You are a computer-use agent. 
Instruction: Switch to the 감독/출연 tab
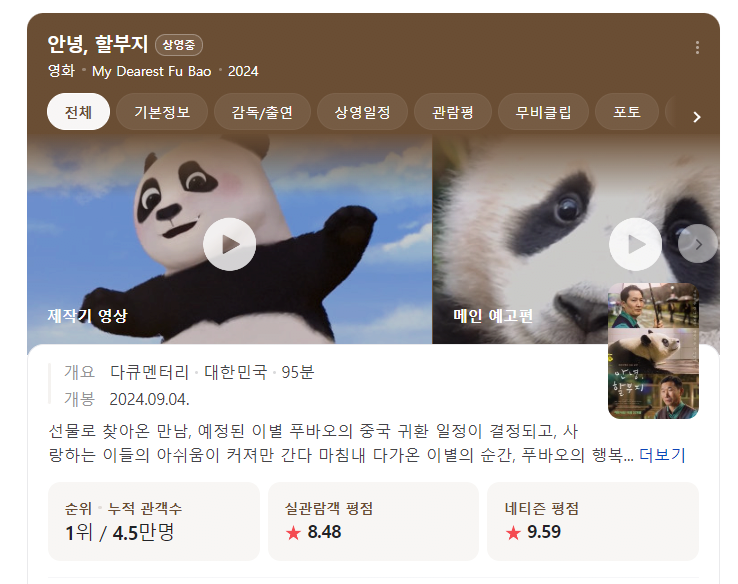(262, 112)
